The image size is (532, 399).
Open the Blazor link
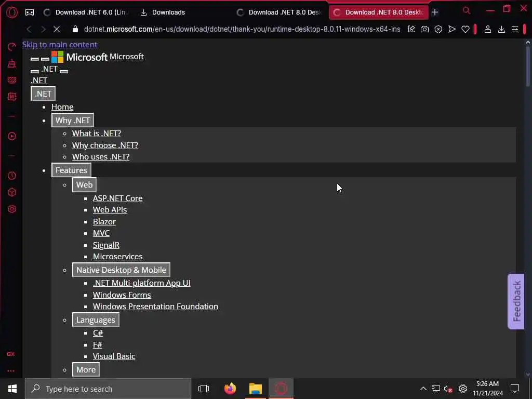coord(104,222)
